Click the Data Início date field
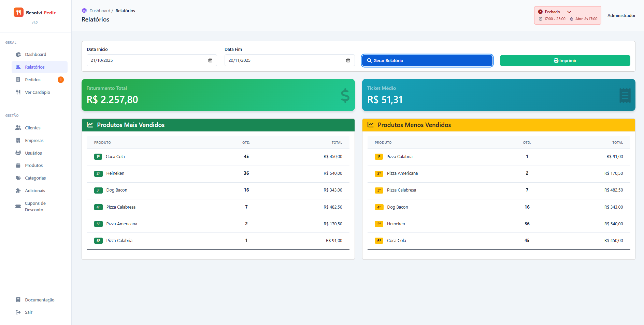 [147, 60]
